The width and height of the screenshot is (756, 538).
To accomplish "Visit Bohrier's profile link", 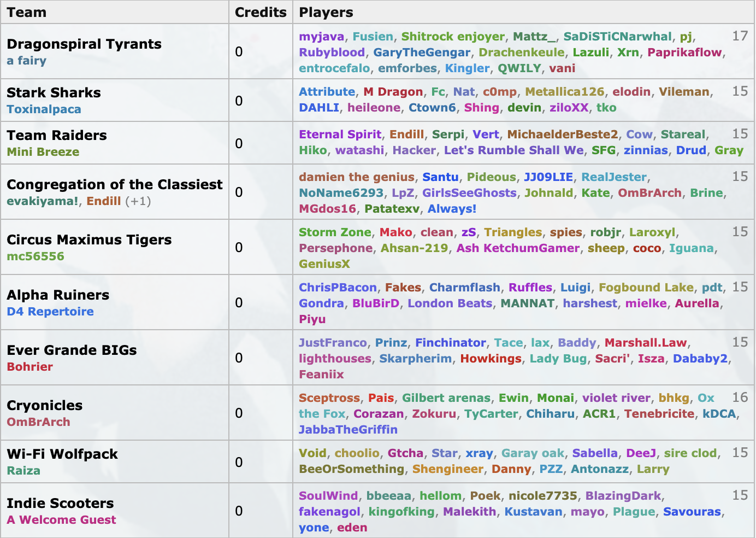I will point(29,367).
